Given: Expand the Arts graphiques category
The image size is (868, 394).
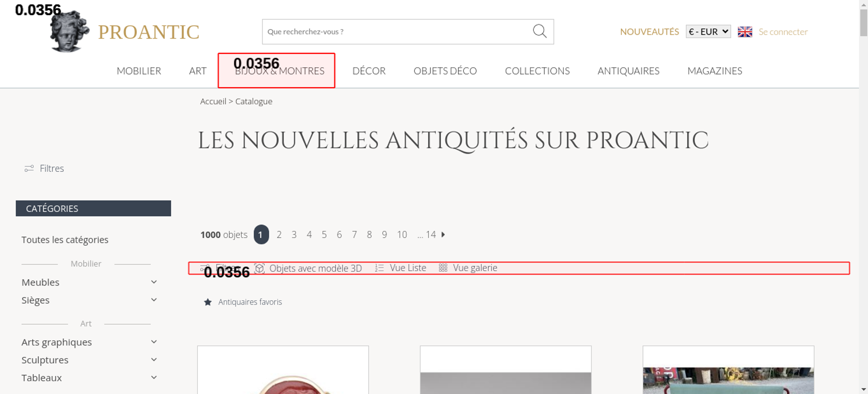Looking at the screenshot, I should tap(154, 342).
